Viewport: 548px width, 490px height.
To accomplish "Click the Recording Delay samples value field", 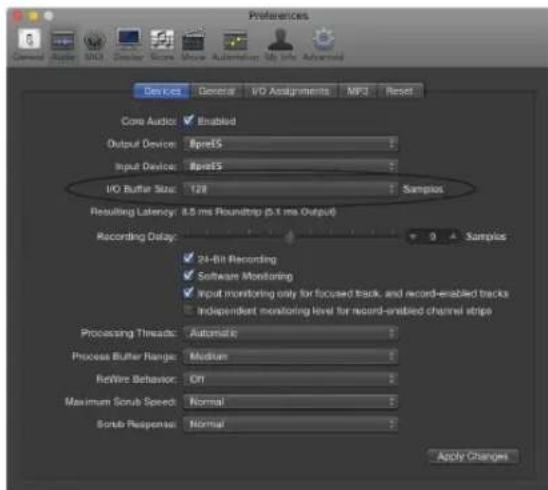I will [433, 237].
